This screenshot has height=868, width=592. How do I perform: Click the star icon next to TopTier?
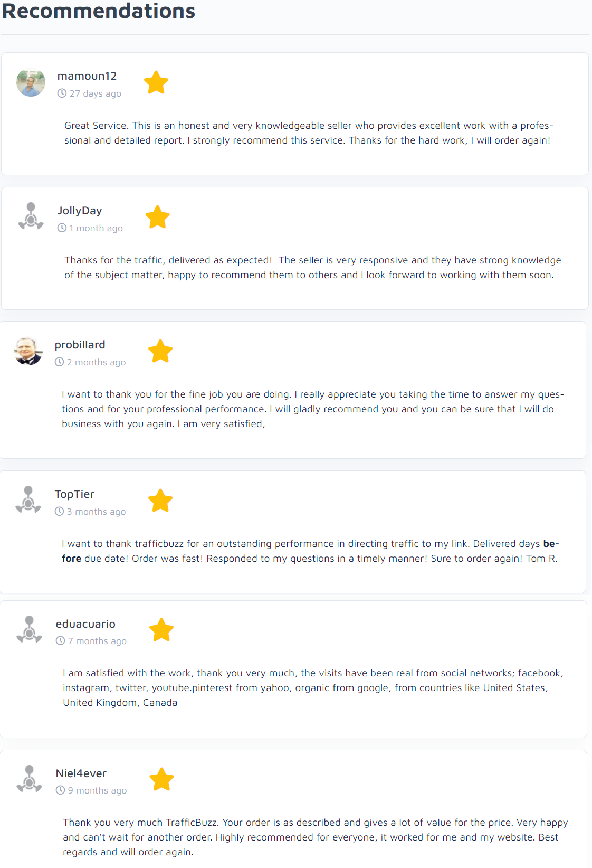tap(160, 501)
